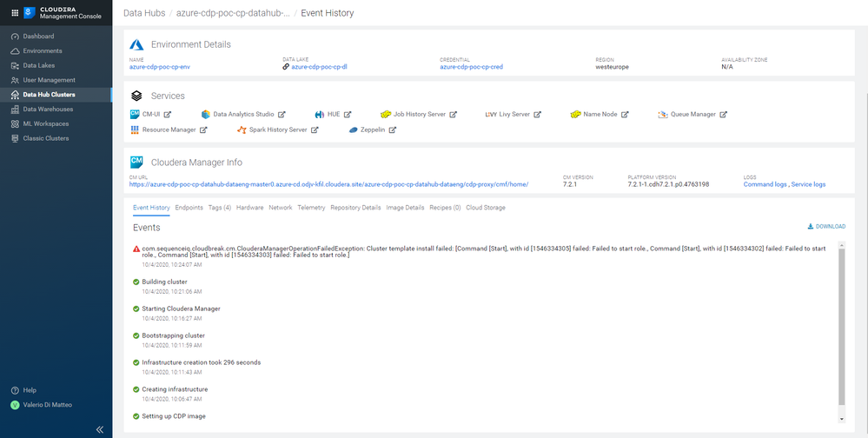This screenshot has height=438, width=868.
Task: Open the azure-cdp-poc-cp-cred credential link
Action: 471,67
